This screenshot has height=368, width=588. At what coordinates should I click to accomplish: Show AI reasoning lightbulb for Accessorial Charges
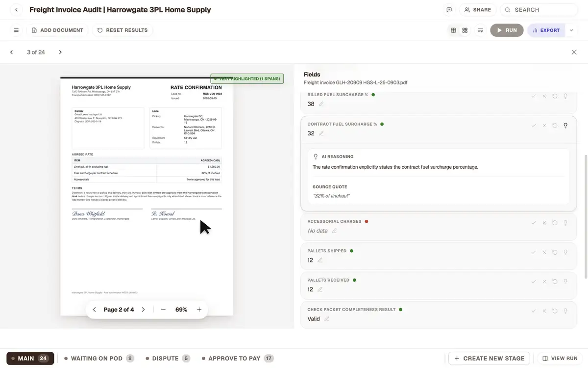pyautogui.click(x=565, y=223)
